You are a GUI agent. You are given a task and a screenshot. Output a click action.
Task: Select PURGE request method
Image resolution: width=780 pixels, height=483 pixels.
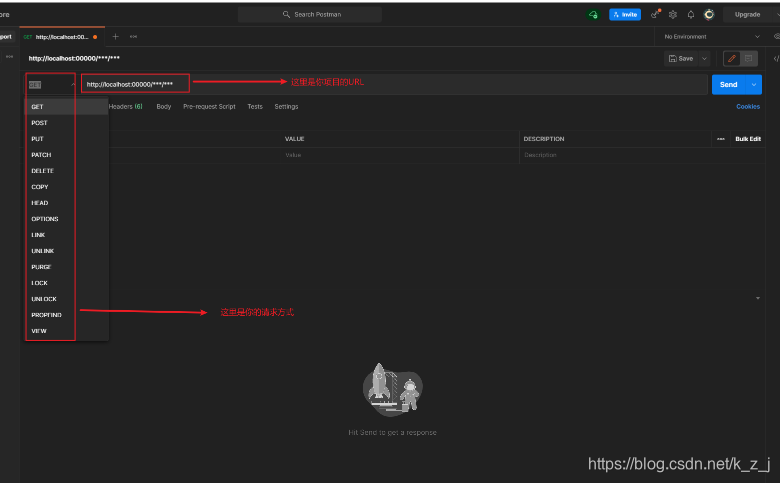coord(66,267)
